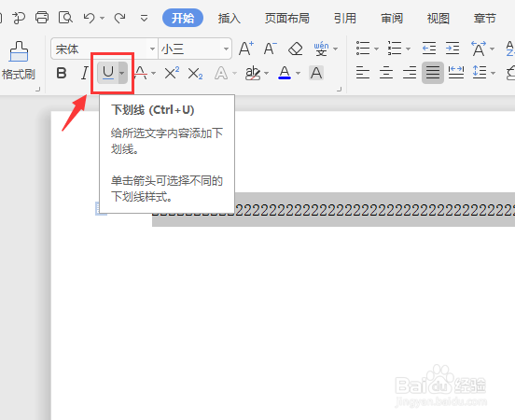The height and width of the screenshot is (420, 515).
Task: Open the 章节 tab
Action: coord(484,18)
